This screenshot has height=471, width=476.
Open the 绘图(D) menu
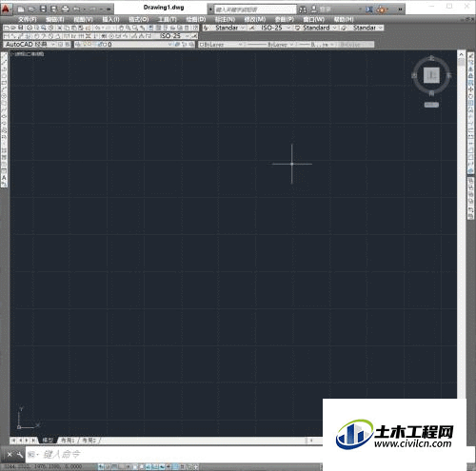tap(196, 19)
